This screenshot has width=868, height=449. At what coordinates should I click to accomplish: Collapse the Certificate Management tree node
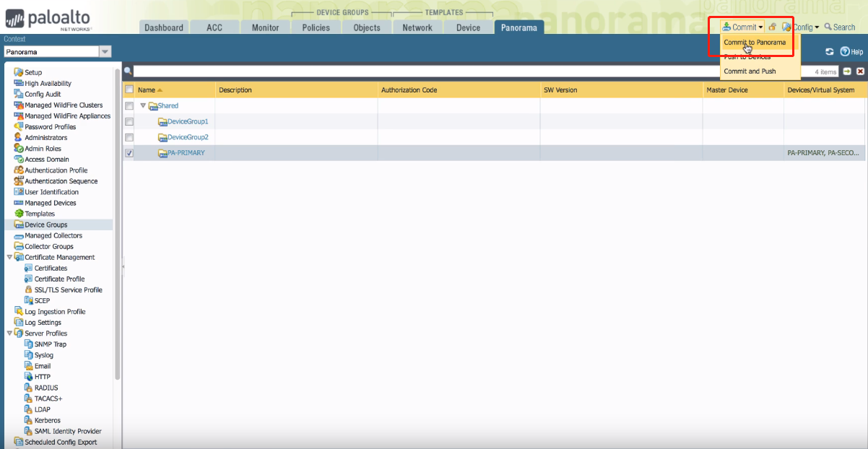[x=9, y=257]
